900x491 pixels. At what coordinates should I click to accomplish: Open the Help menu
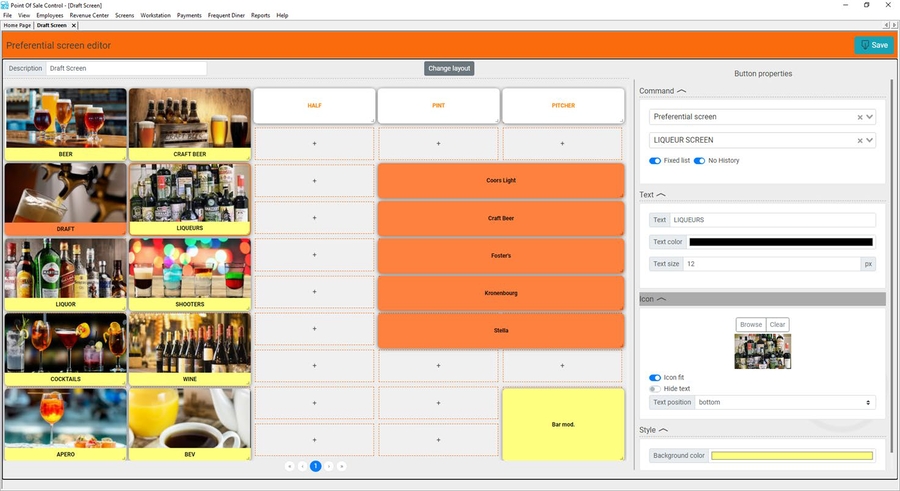click(282, 16)
